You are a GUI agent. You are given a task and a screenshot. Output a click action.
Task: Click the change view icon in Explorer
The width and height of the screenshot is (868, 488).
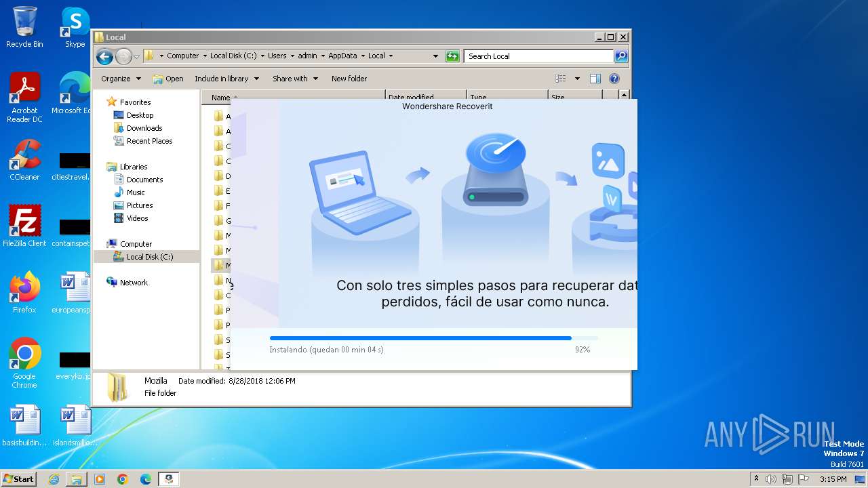click(560, 79)
